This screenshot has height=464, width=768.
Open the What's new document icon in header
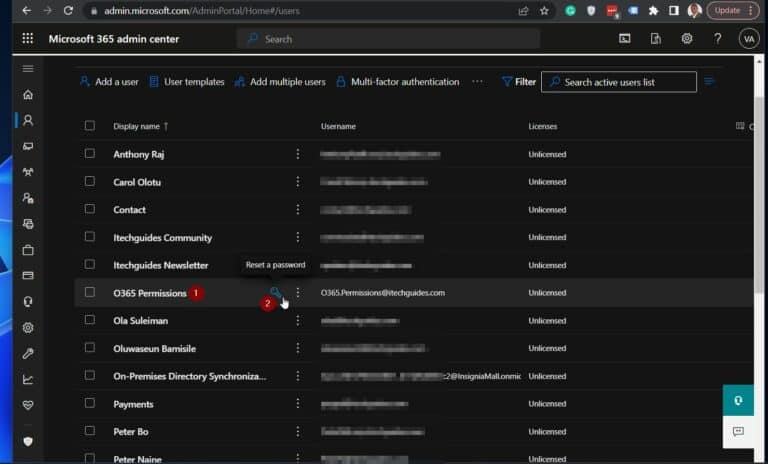coord(655,39)
